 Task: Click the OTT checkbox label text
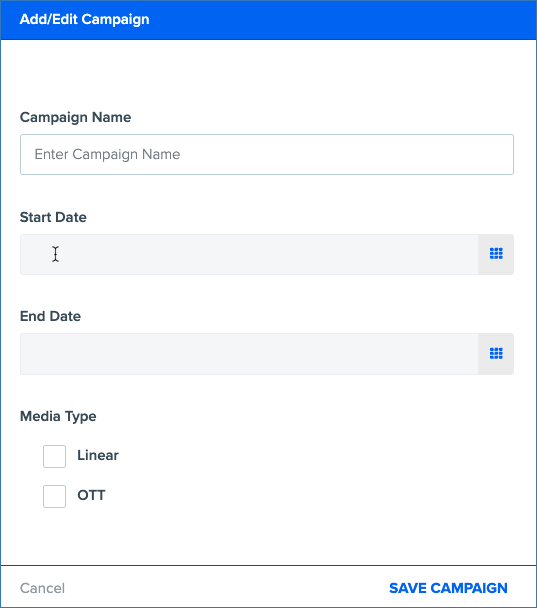(91, 495)
